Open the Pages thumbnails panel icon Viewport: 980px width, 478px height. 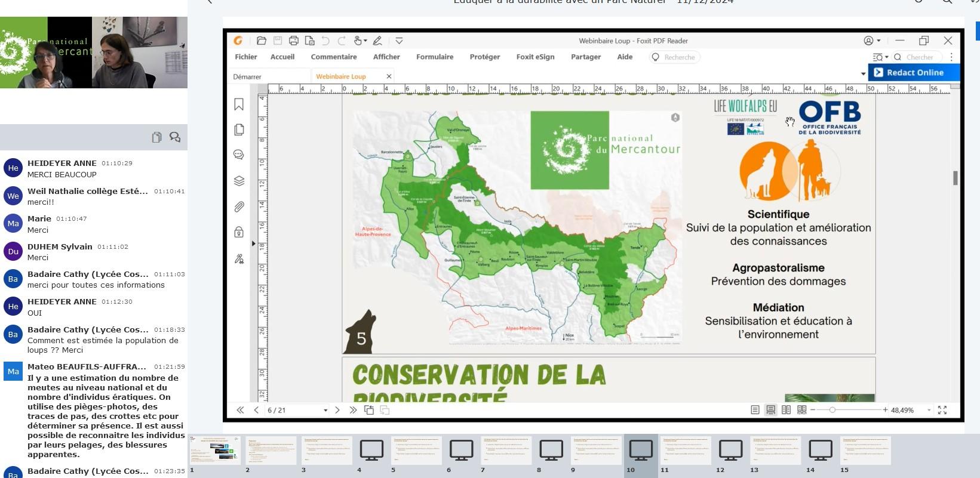(239, 129)
